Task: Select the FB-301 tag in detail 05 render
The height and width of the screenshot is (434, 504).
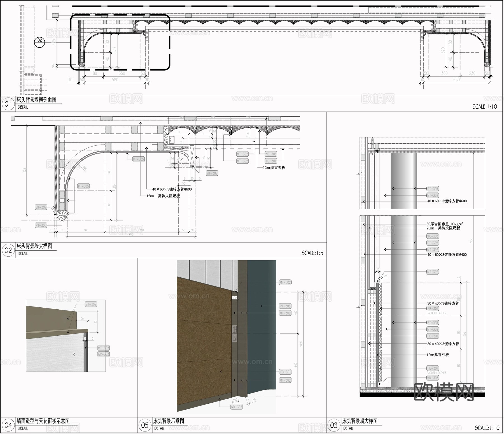Action: (x=285, y=372)
